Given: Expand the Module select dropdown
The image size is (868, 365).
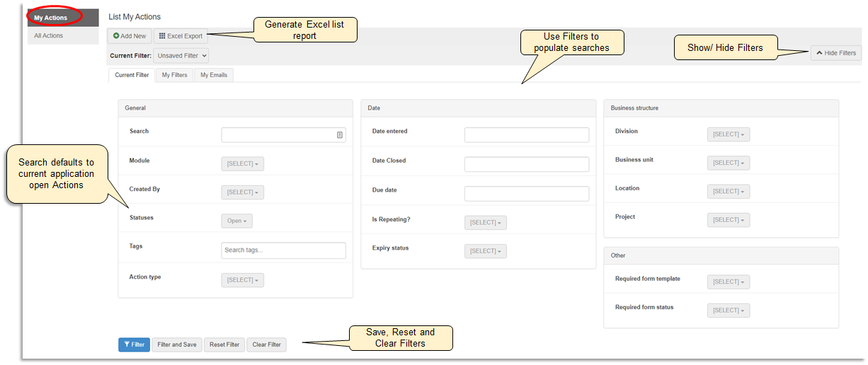Looking at the screenshot, I should [242, 163].
